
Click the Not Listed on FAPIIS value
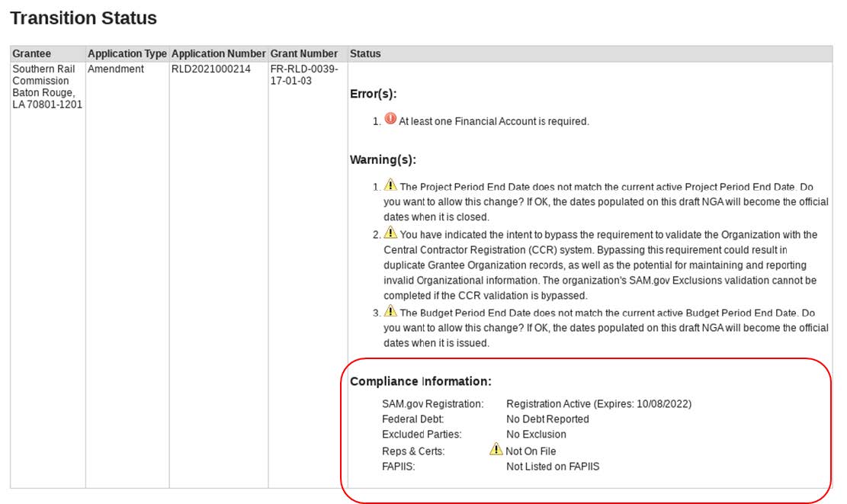(x=553, y=467)
